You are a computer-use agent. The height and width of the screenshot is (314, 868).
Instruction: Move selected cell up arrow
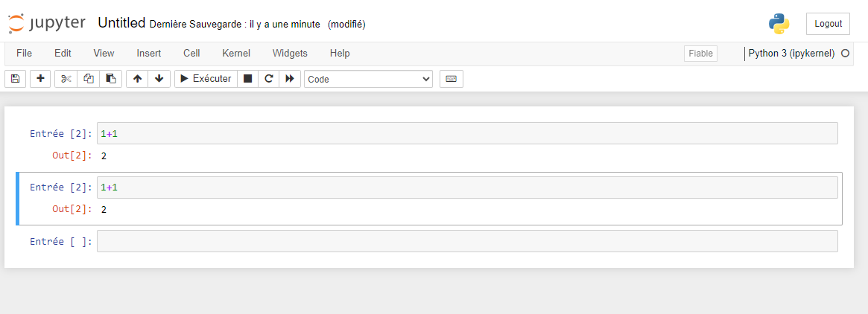(137, 79)
